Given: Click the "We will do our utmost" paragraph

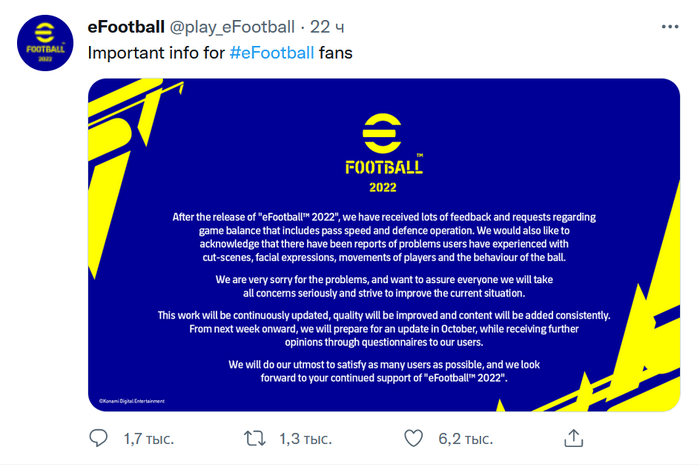Looking at the screenshot, I should (x=384, y=371).
